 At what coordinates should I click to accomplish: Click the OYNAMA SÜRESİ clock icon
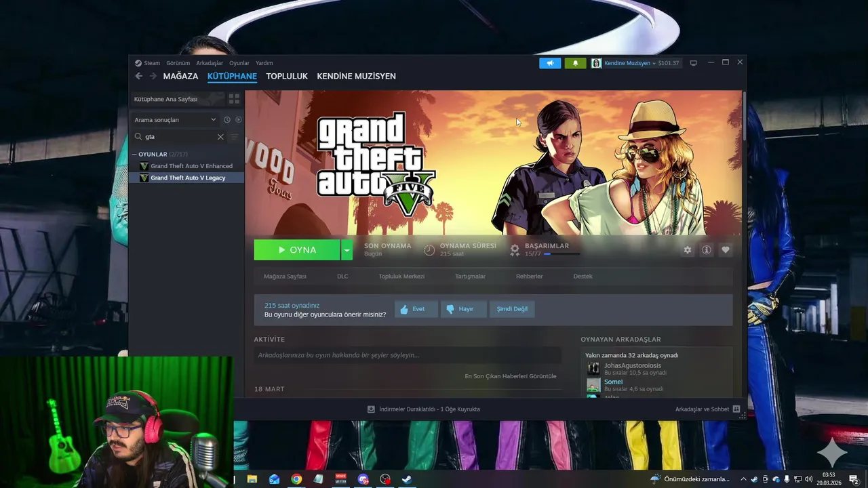(429, 250)
